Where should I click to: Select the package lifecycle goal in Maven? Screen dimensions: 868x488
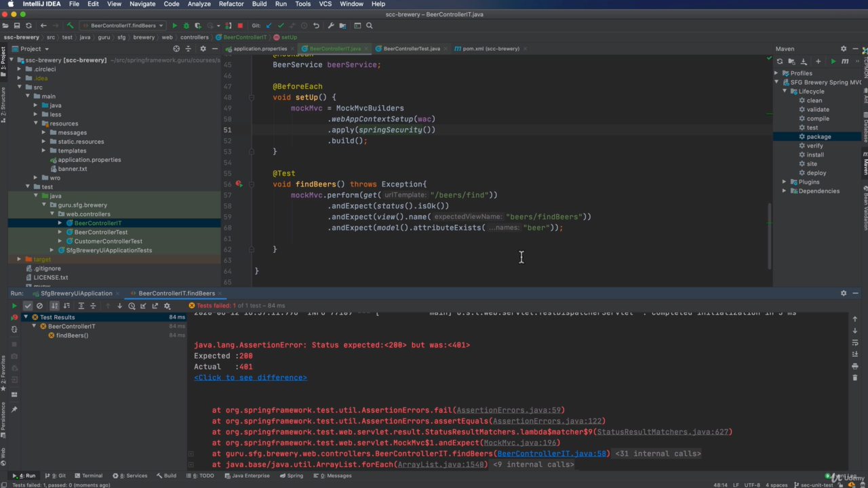818,136
